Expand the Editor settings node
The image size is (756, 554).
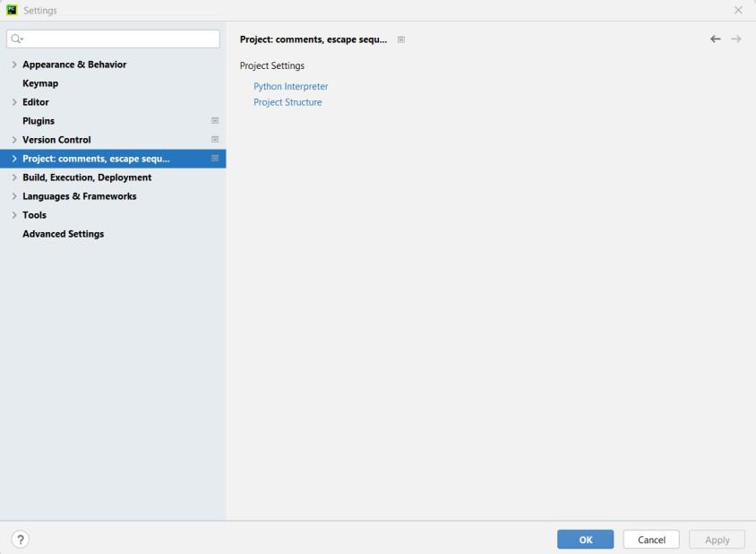(x=14, y=102)
